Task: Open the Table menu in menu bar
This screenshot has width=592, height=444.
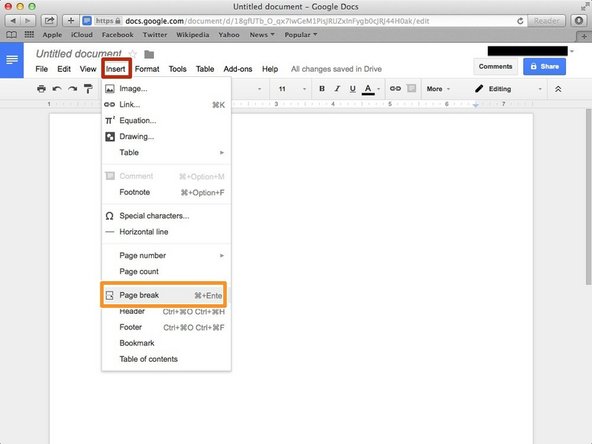Action: (205, 69)
